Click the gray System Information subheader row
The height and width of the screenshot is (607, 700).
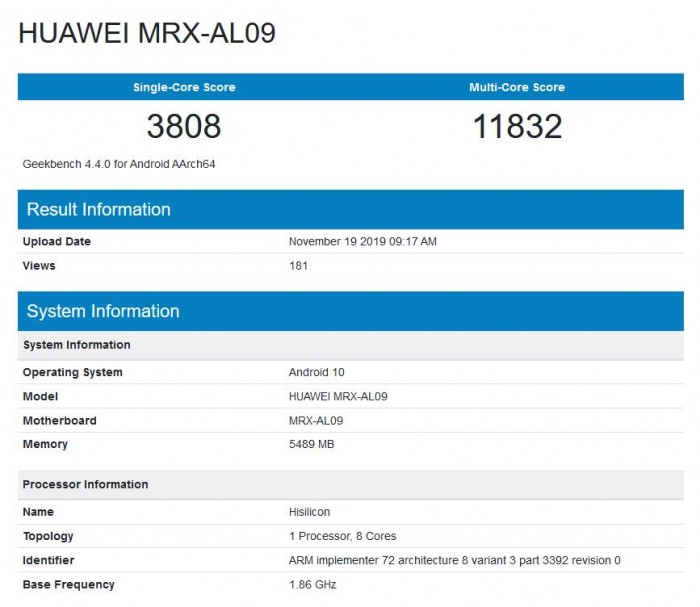point(350,345)
